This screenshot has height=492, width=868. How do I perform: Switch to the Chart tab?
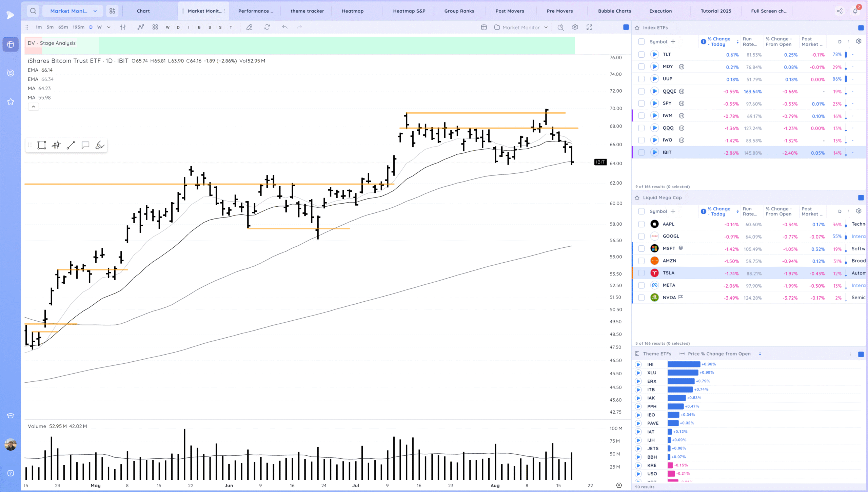pos(143,11)
